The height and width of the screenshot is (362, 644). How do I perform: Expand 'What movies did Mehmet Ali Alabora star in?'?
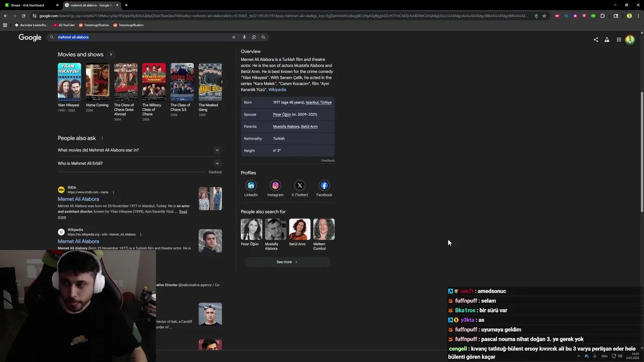coord(139,150)
